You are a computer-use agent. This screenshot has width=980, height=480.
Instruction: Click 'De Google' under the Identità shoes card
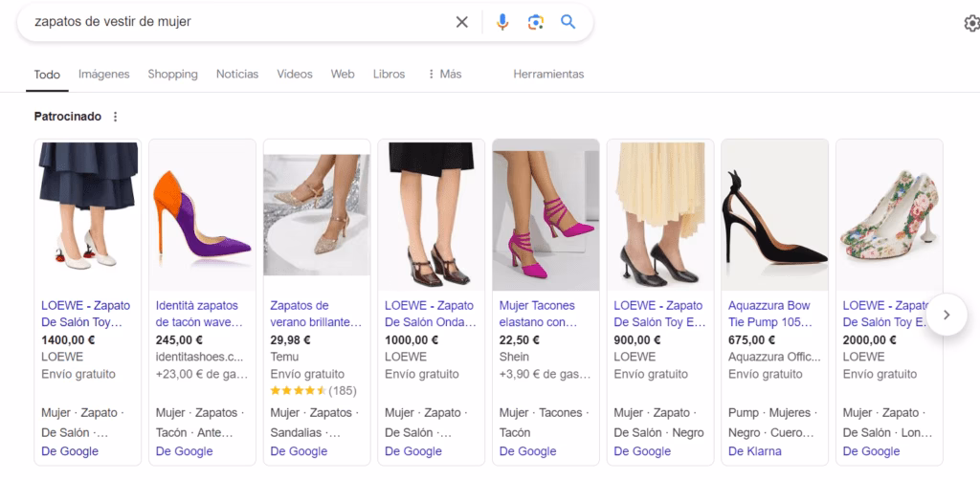tap(184, 451)
